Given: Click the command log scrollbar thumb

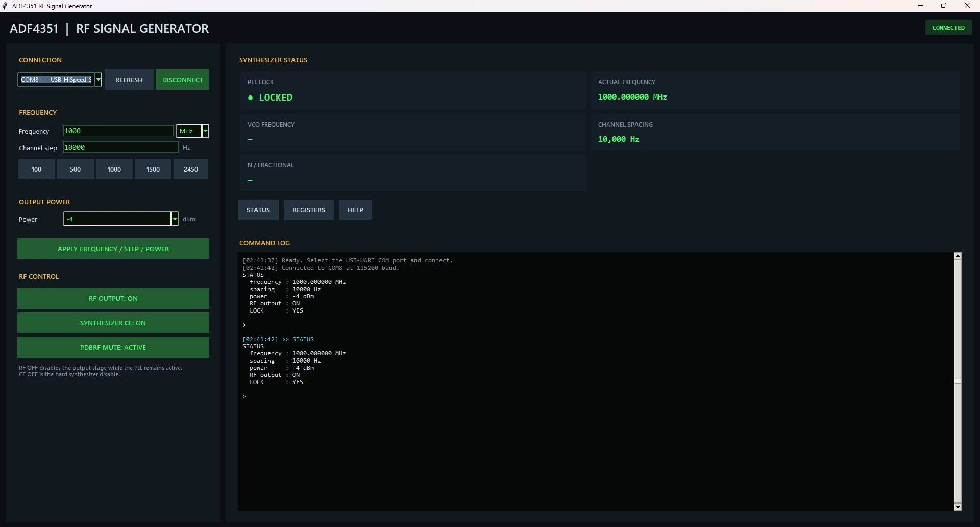Looking at the screenshot, I should pos(958,381).
